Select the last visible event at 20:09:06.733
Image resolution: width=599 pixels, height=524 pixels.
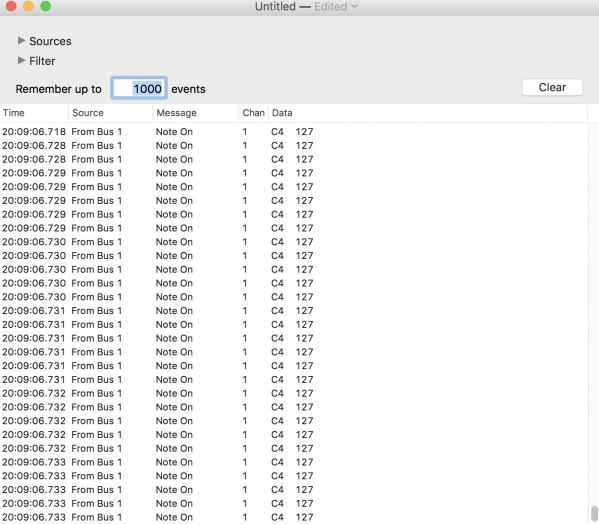(293, 517)
